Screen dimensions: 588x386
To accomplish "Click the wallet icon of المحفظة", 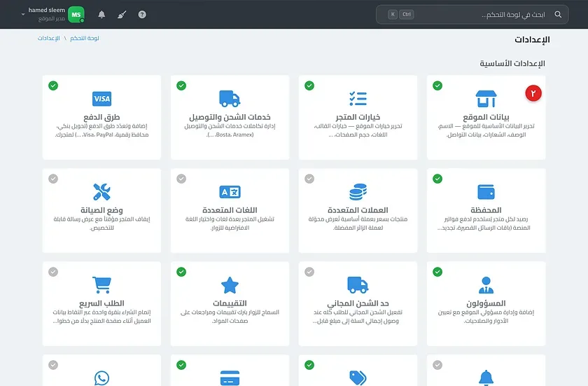I will pyautogui.click(x=486, y=192).
